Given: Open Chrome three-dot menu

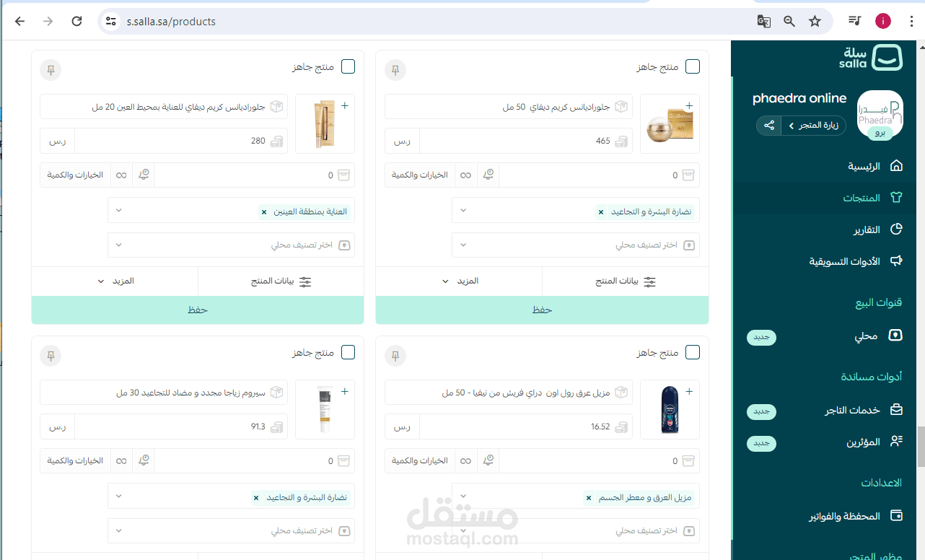Looking at the screenshot, I should 912,22.
